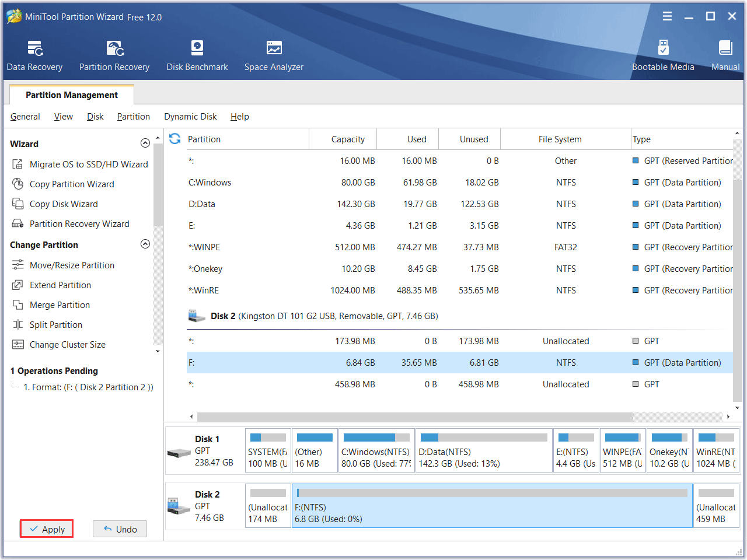The width and height of the screenshot is (747, 560).
Task: Sort by the Capacity column header
Action: click(343, 139)
